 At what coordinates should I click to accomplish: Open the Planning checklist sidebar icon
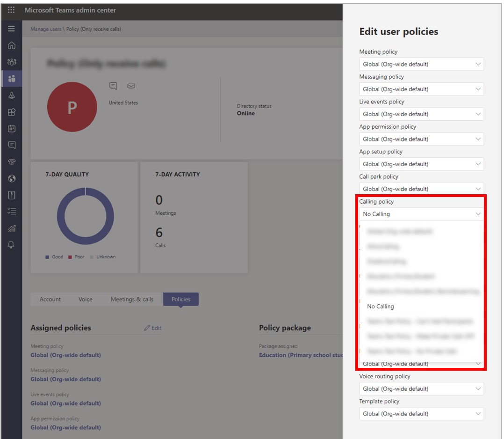click(x=12, y=212)
